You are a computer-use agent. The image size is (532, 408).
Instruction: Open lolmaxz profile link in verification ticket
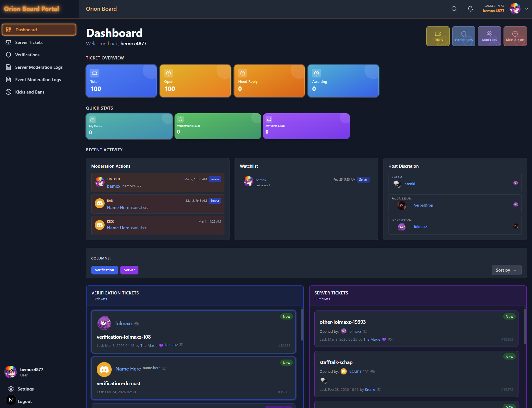(124, 323)
